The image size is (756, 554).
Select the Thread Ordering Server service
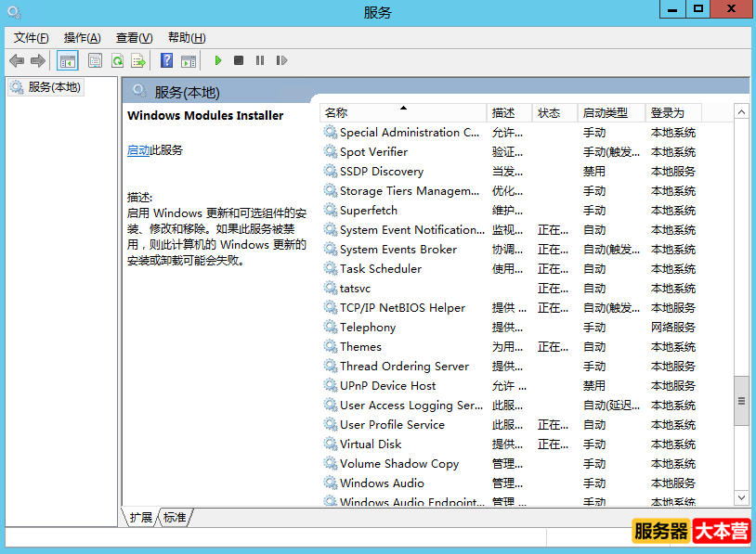click(x=510, y=367)
